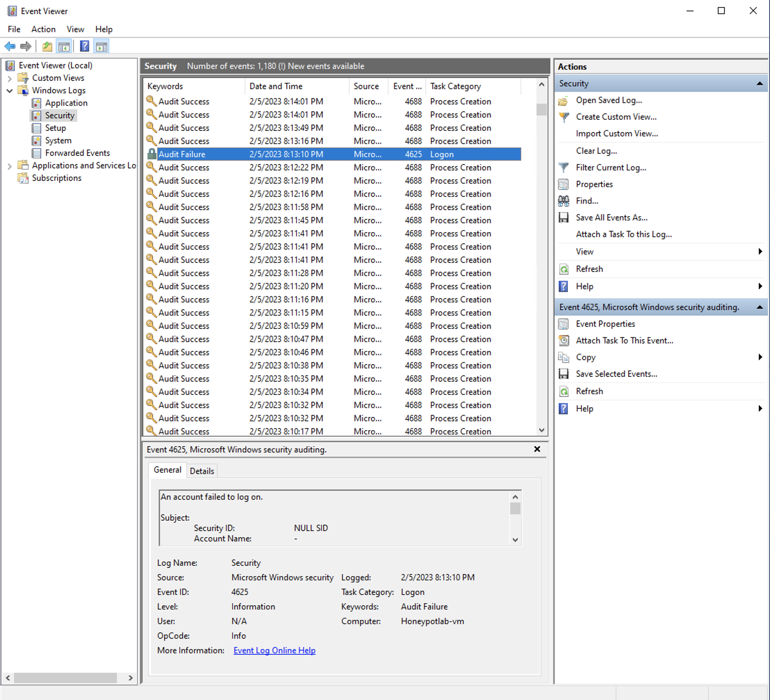
Task: Click the Forward arrow toolbar icon
Action: pos(26,47)
